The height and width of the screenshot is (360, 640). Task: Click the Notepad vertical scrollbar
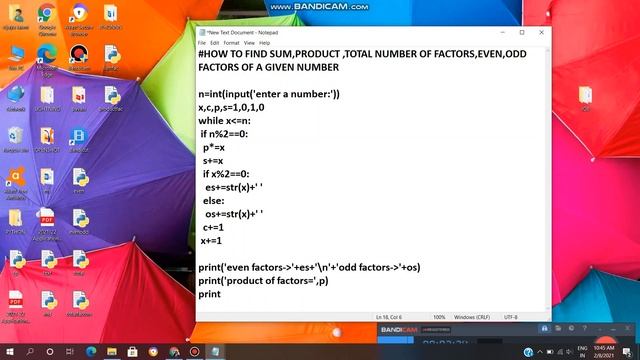547,180
